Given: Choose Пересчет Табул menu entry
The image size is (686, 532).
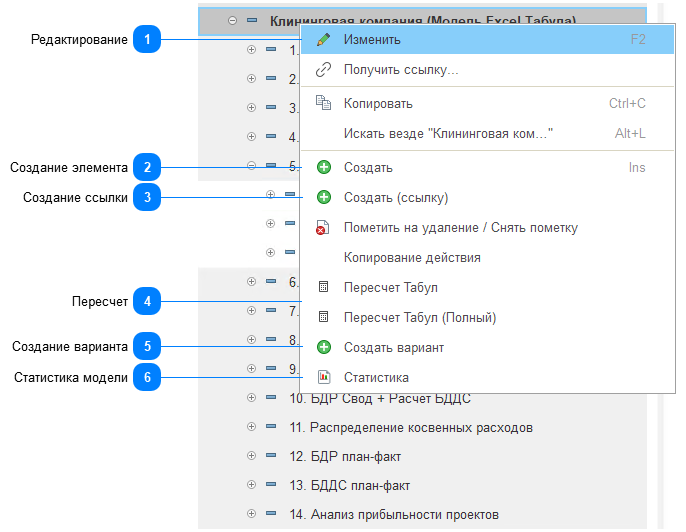Looking at the screenshot, I should [487, 287].
